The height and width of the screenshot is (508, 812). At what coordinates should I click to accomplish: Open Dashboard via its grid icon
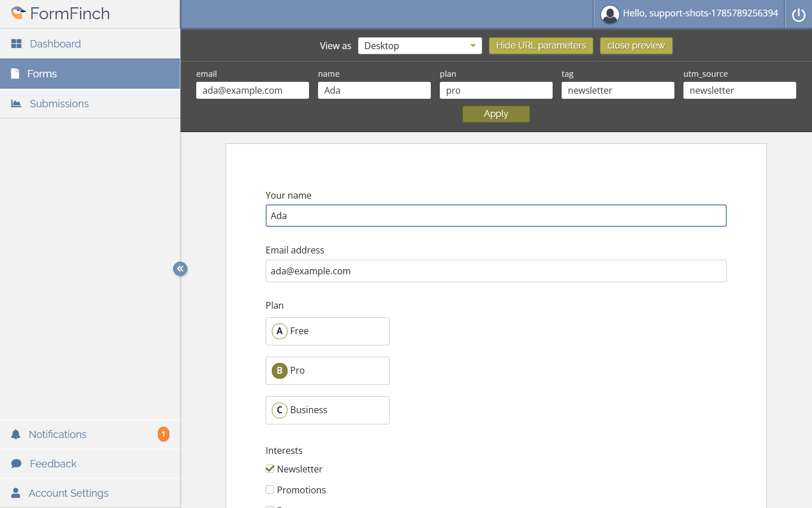click(x=16, y=43)
